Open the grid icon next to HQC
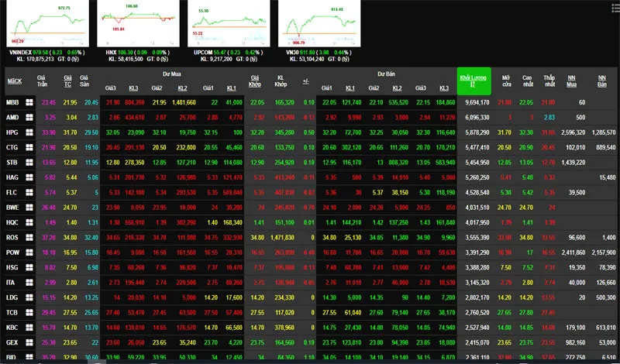Screen dimensions: 620x364 pos(29,222)
